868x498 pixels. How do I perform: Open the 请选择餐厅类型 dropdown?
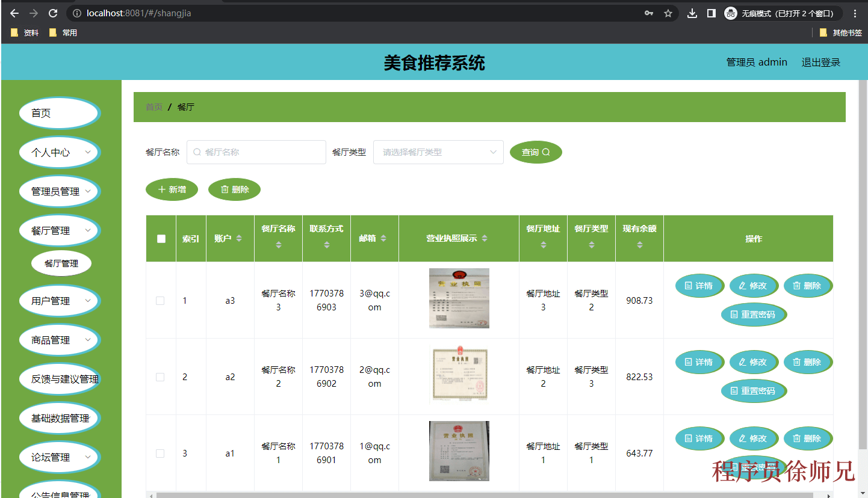point(438,152)
